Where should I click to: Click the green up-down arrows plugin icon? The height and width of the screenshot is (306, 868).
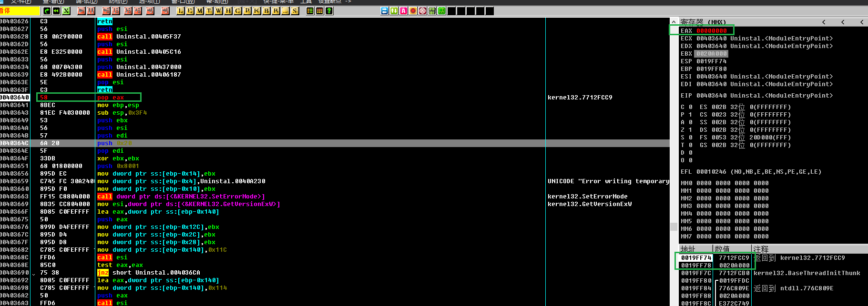click(x=394, y=11)
